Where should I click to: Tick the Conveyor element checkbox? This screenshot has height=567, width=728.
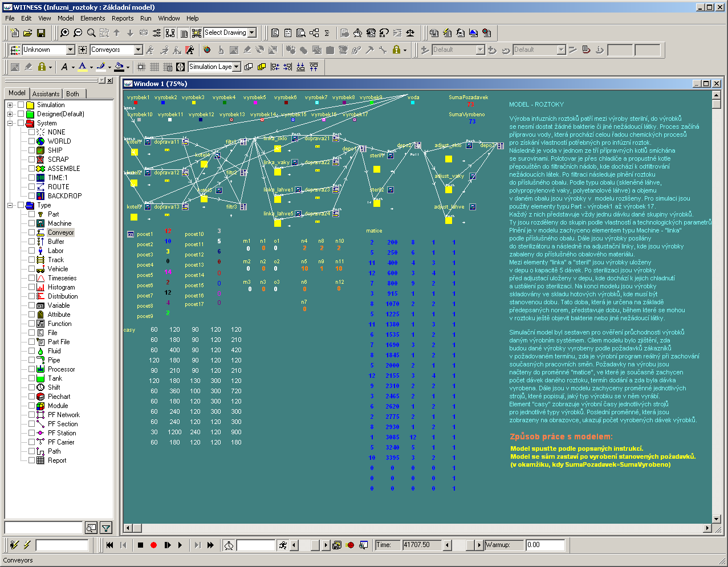[x=32, y=232]
